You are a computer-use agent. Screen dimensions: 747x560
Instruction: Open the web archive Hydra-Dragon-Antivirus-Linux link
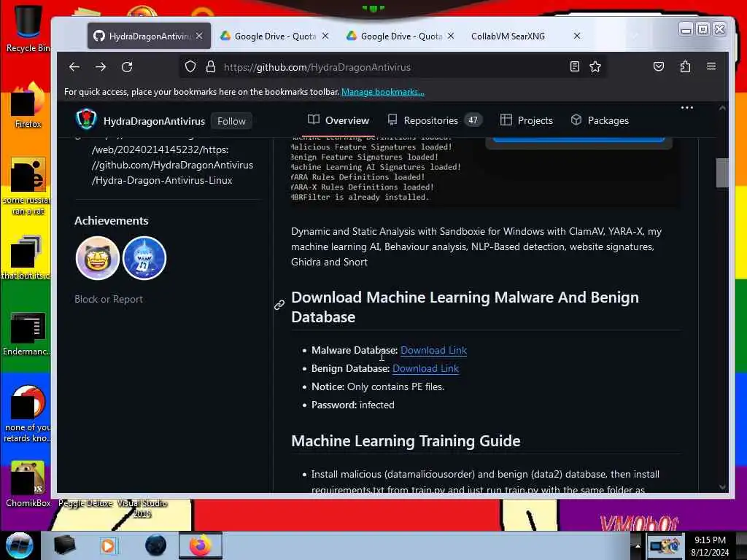172,165
